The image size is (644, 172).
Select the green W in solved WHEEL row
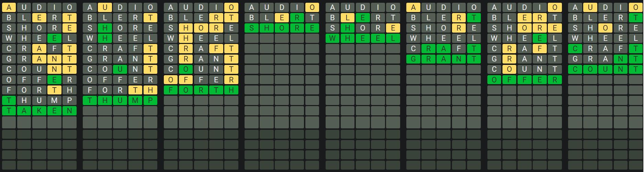pos(332,38)
